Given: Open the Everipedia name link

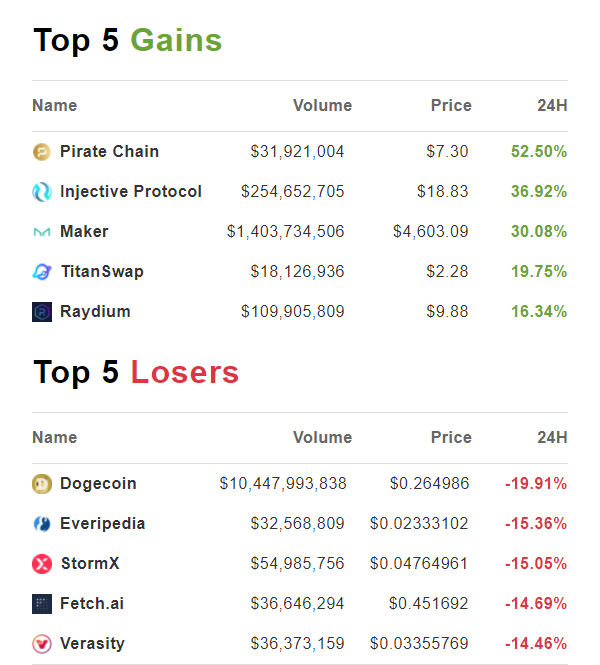Looking at the screenshot, I should pyautogui.click(x=103, y=523).
